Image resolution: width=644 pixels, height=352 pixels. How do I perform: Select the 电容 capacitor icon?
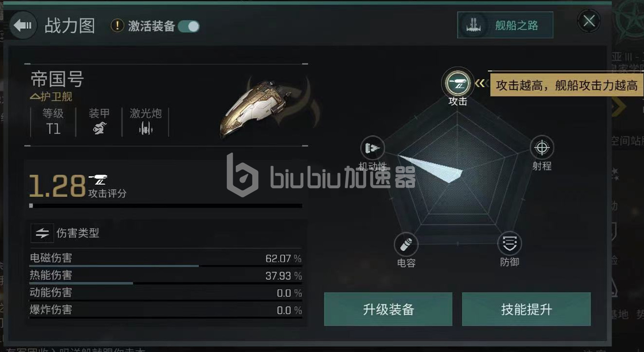[x=406, y=245]
